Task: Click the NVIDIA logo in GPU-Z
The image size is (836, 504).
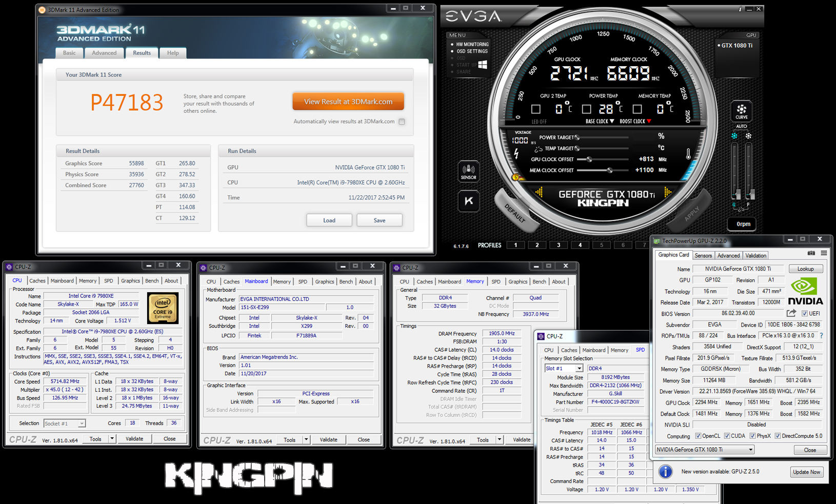Action: point(805,291)
